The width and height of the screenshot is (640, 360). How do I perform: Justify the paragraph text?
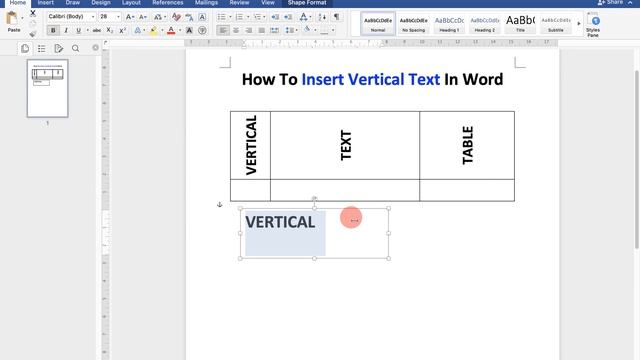[x=261, y=30]
